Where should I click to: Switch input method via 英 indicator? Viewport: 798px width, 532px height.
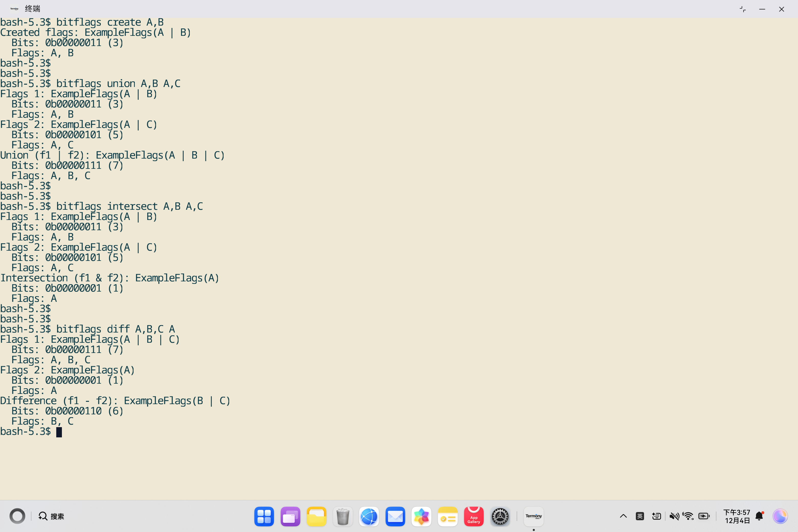640,516
